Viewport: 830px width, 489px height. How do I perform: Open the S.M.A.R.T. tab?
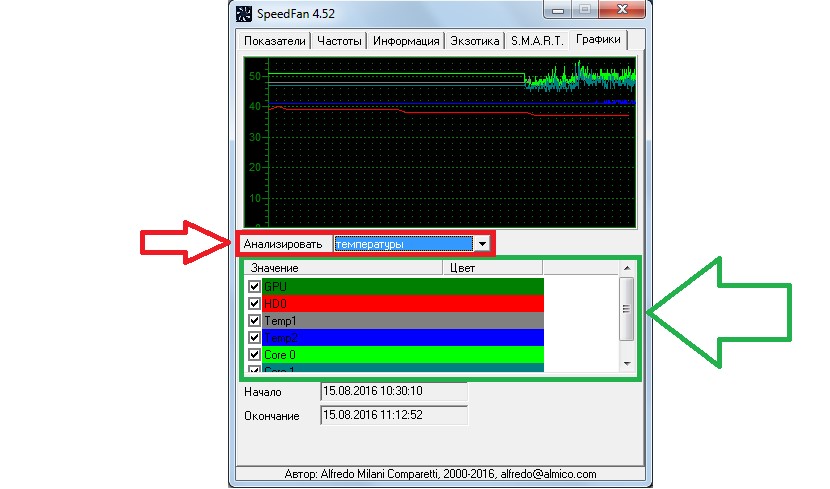(x=537, y=41)
